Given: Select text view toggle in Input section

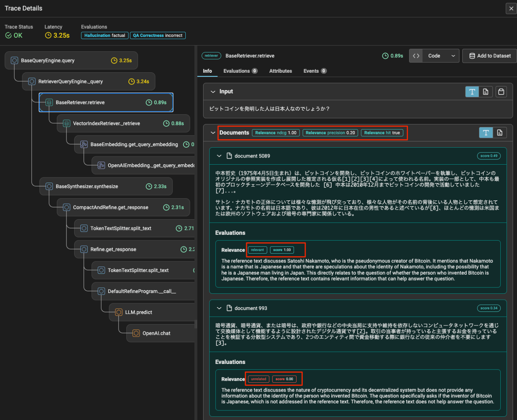Looking at the screenshot, I should [472, 92].
